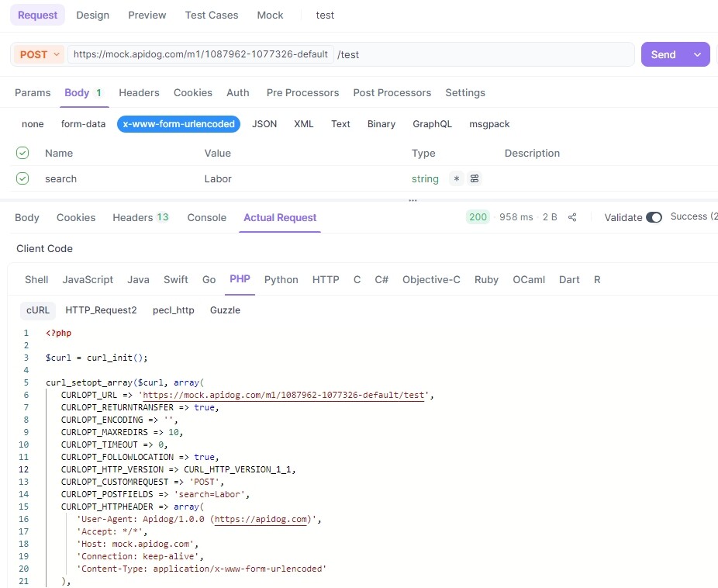Click the required asterisk icon for search
This screenshot has width=718, height=588.
coord(457,178)
